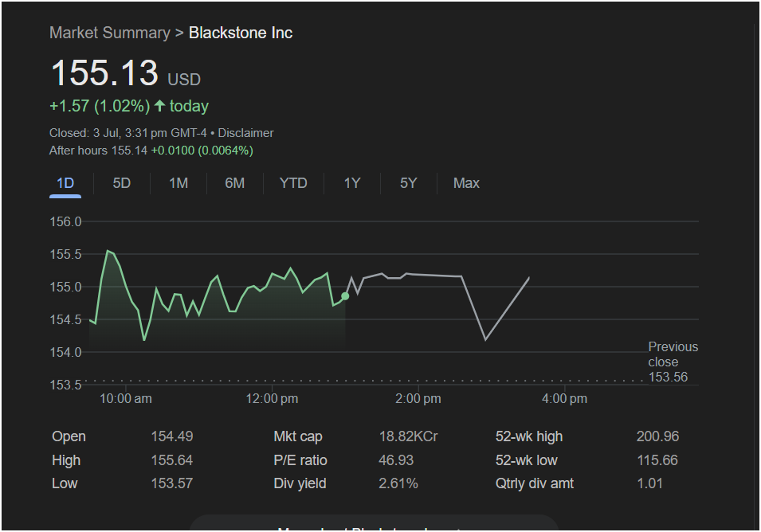The width and height of the screenshot is (761, 532).
Task: Show the Max range chart
Action: coord(466,183)
